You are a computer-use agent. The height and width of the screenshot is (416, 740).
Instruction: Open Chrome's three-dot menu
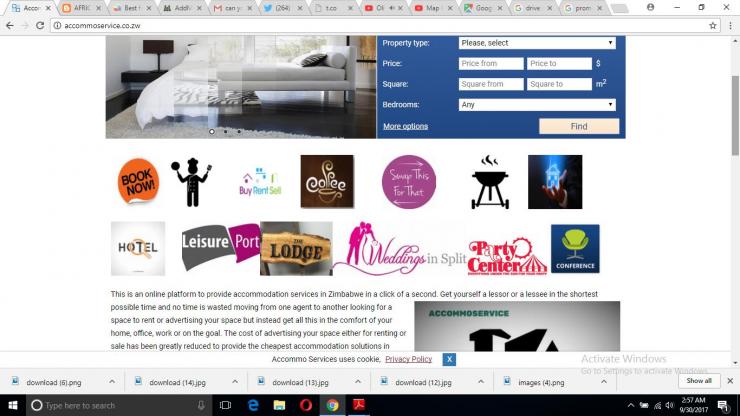pos(730,25)
